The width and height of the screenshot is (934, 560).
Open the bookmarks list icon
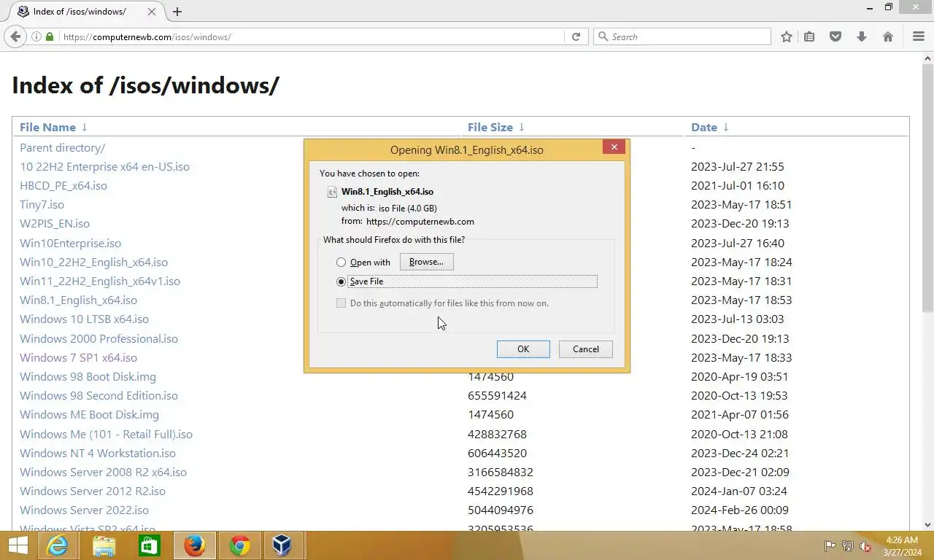pos(809,36)
